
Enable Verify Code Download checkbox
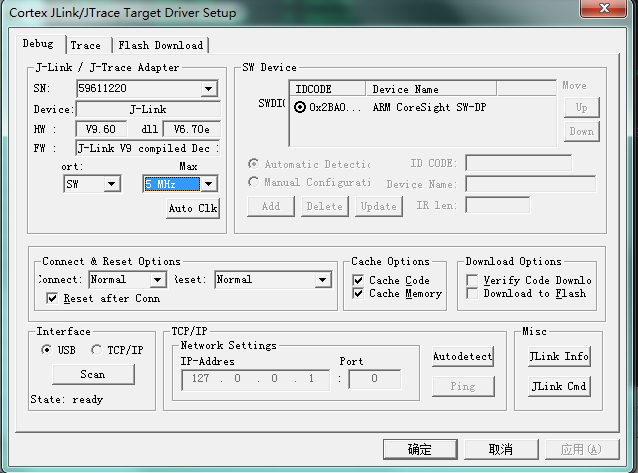472,280
